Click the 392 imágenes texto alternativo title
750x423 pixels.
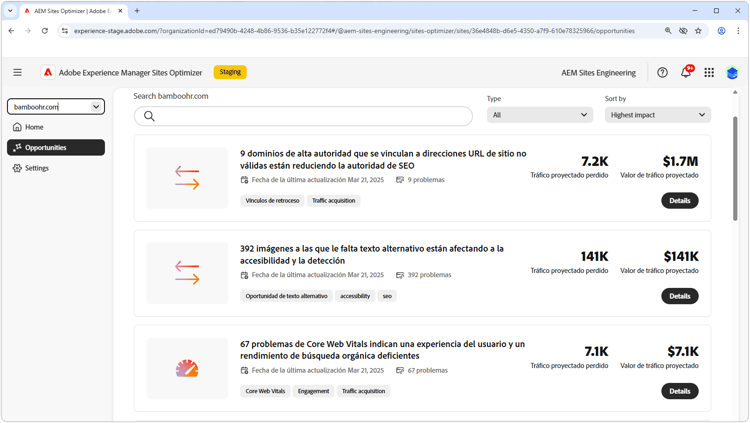click(372, 255)
